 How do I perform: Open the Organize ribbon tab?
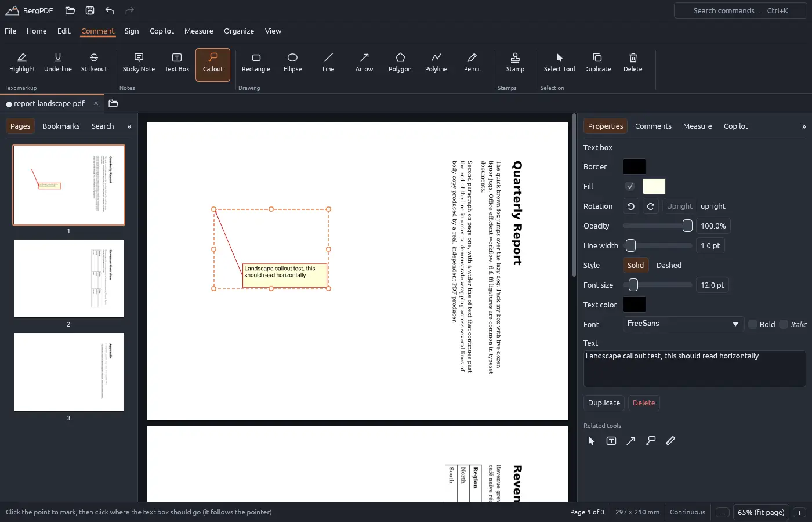(x=239, y=31)
